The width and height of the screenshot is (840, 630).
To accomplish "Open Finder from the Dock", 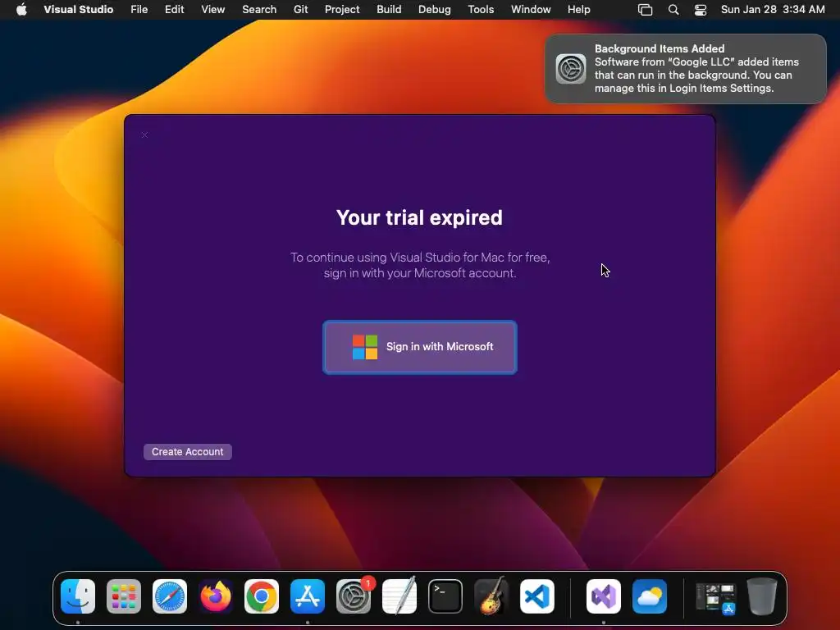I will (78, 596).
